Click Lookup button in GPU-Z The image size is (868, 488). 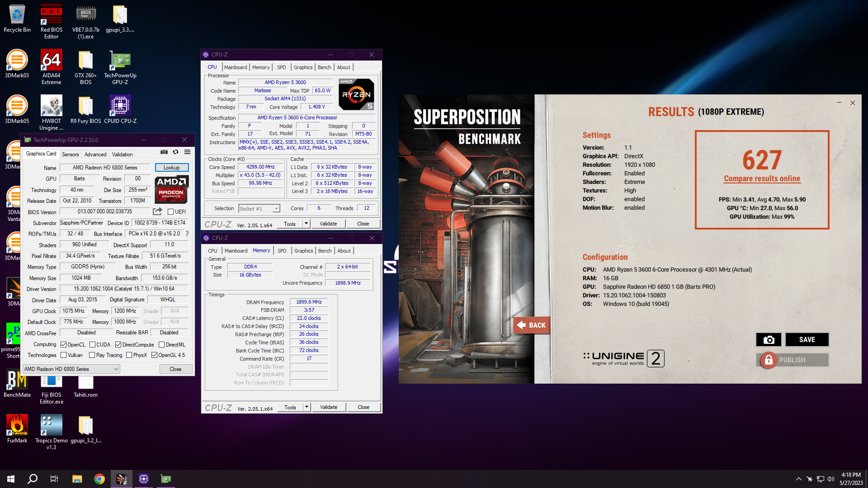click(172, 168)
